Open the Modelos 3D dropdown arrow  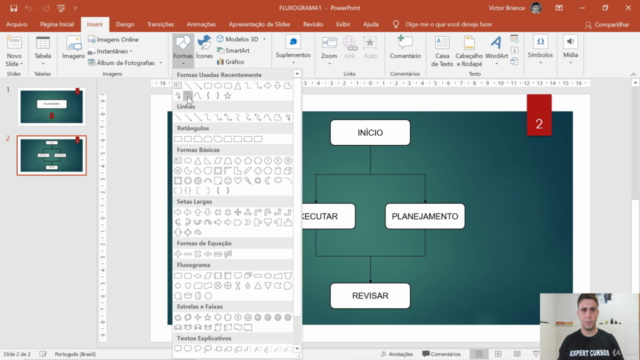point(264,39)
